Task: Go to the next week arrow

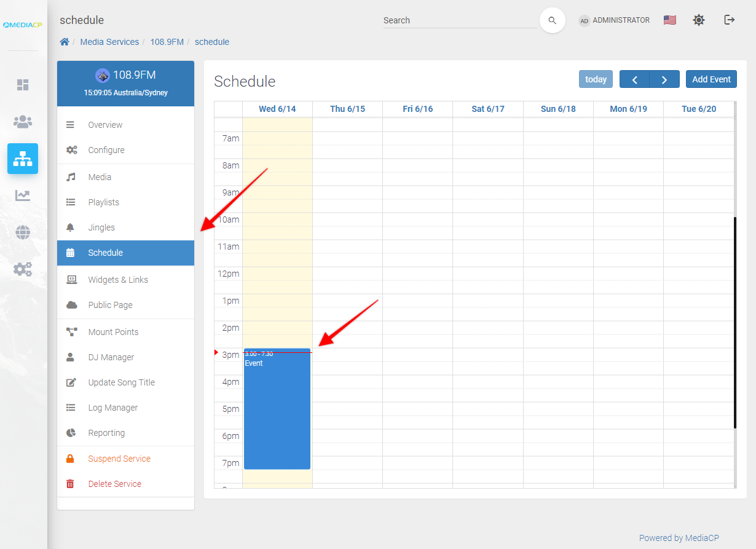Action: click(664, 79)
